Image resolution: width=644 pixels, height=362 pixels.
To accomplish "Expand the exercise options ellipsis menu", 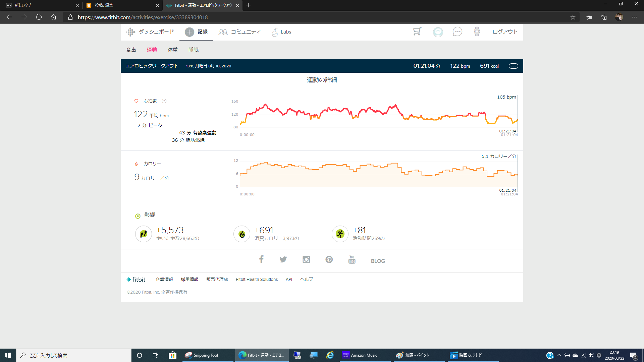I will pos(513,66).
